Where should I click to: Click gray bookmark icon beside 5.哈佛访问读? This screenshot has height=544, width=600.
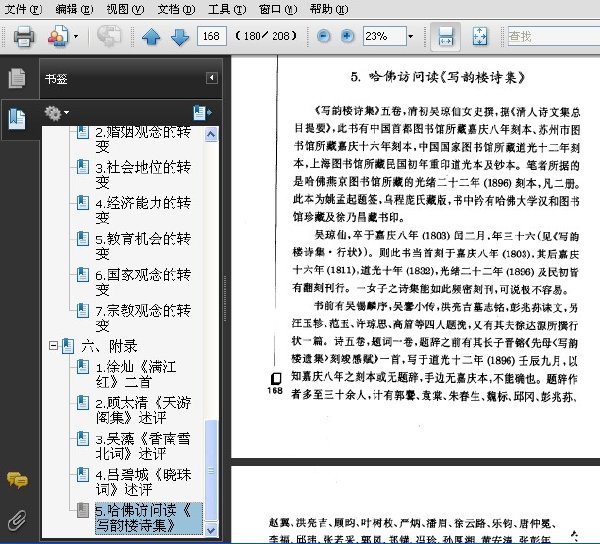(83, 511)
